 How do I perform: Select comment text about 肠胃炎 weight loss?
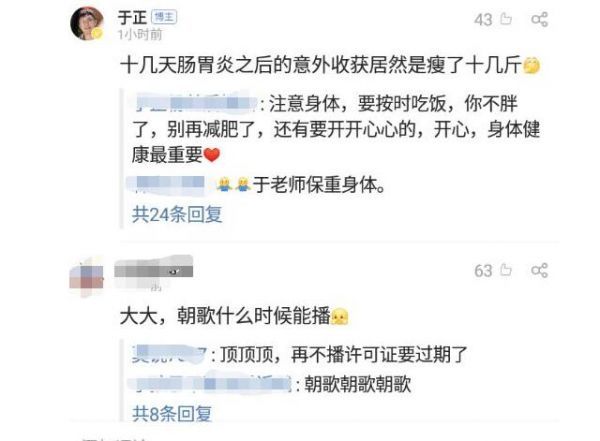click(x=330, y=65)
